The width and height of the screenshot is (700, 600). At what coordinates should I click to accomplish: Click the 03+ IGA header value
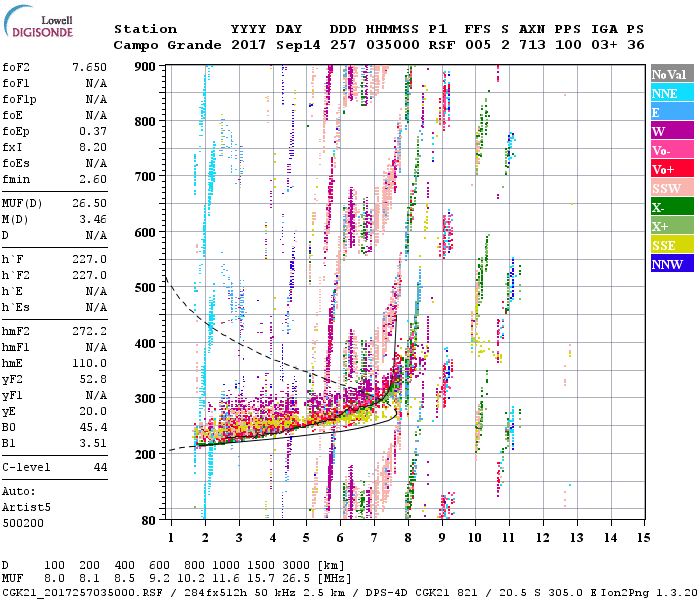pos(604,45)
